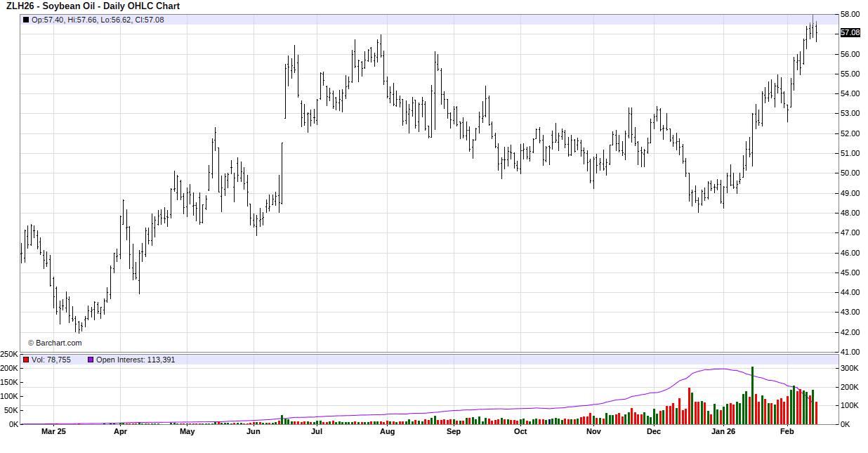
Task: Click the purple Open Interest legend swatch
Action: [x=90, y=360]
